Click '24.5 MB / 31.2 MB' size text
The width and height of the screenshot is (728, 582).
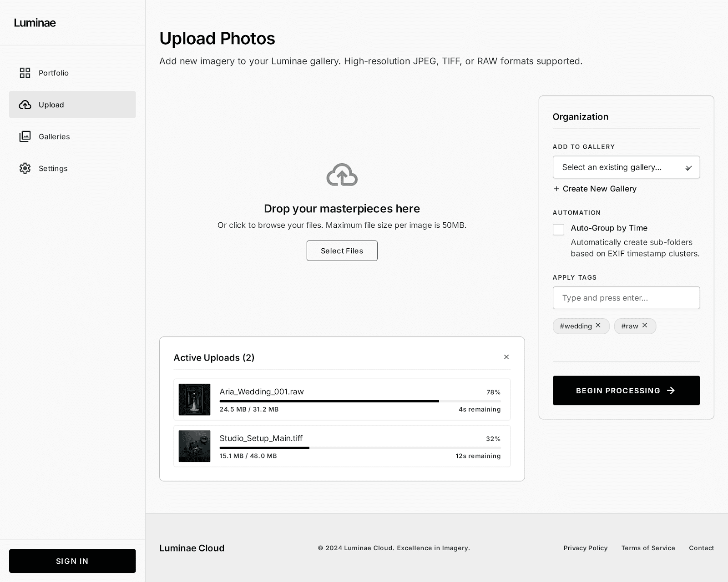point(249,409)
